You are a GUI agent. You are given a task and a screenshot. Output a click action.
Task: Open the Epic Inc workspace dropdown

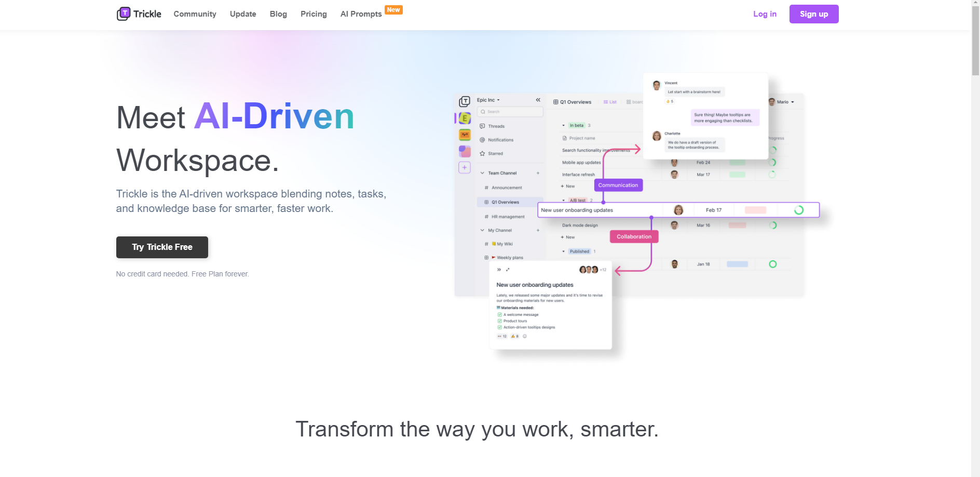[488, 100]
